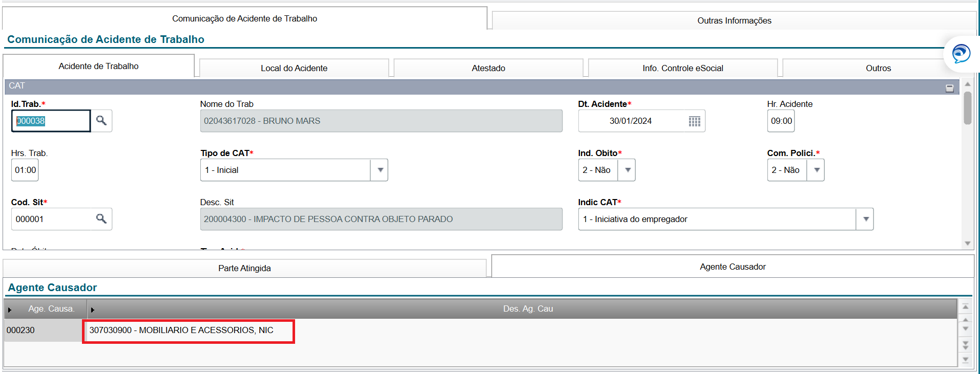The height and width of the screenshot is (374, 980).
Task: Click the Hr. Acidente field 09:00
Action: pyautogui.click(x=781, y=121)
